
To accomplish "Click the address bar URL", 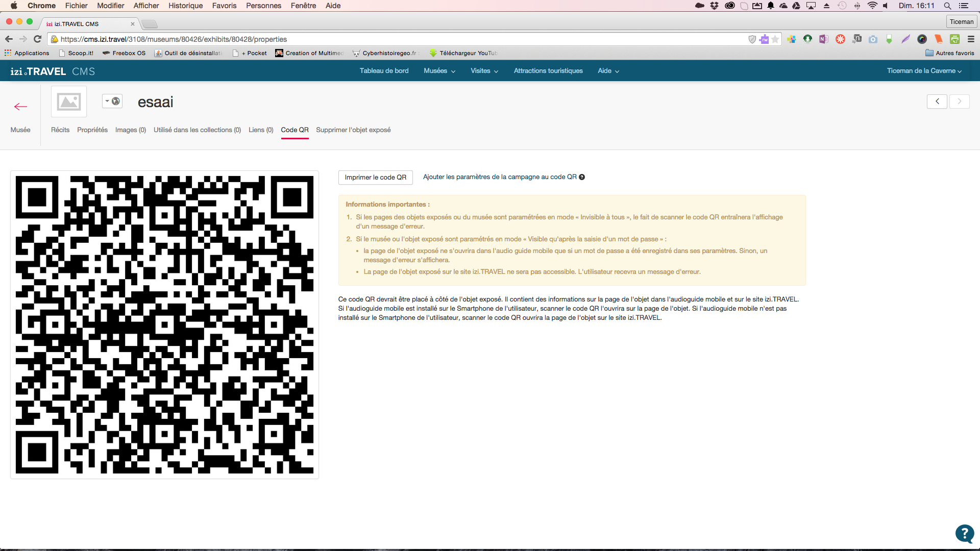I will coord(174,39).
